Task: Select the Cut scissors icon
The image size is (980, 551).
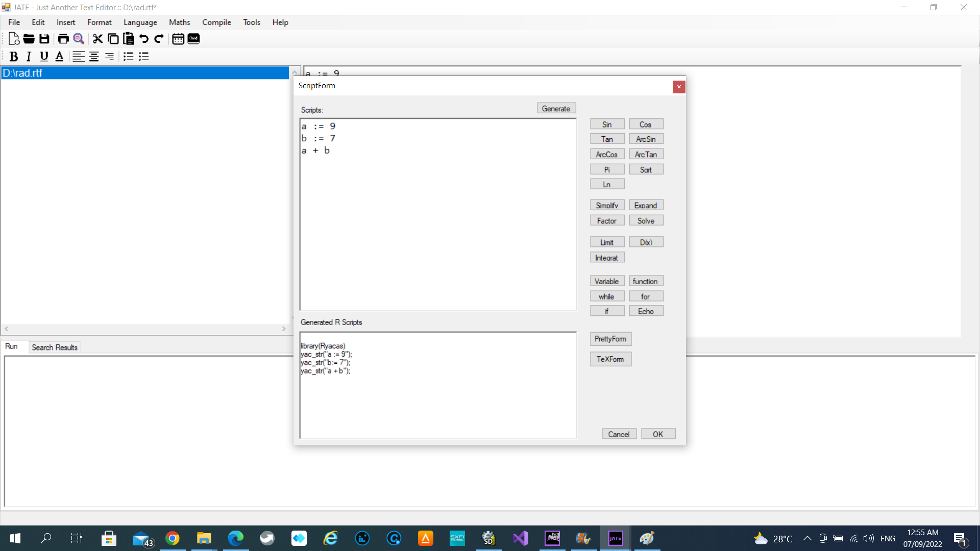Action: [97, 39]
